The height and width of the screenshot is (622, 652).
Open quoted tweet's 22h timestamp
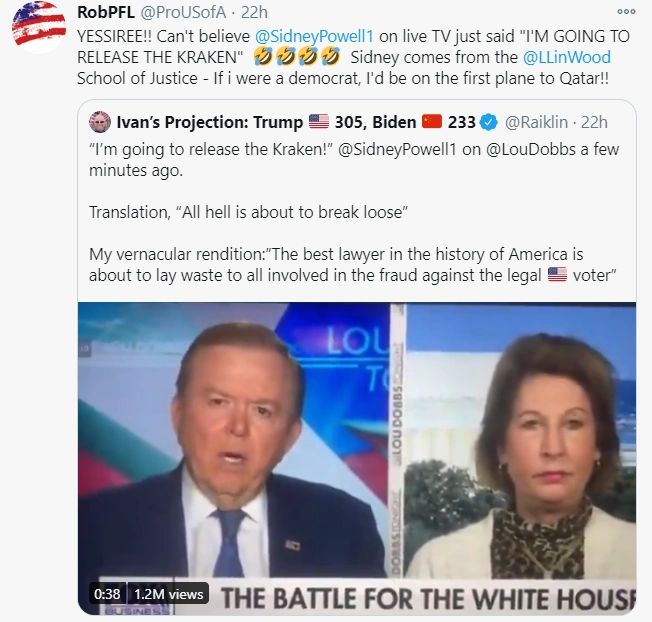click(594, 122)
